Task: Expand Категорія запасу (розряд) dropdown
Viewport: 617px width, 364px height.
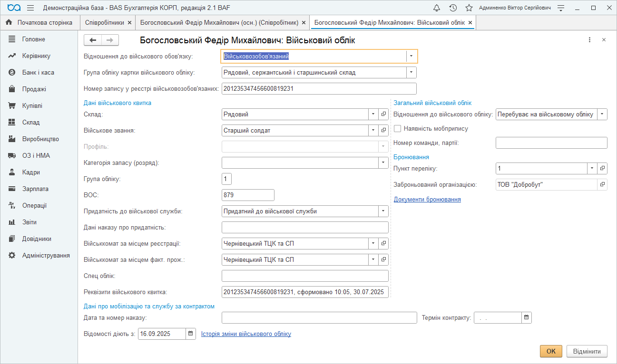Action: click(x=383, y=163)
